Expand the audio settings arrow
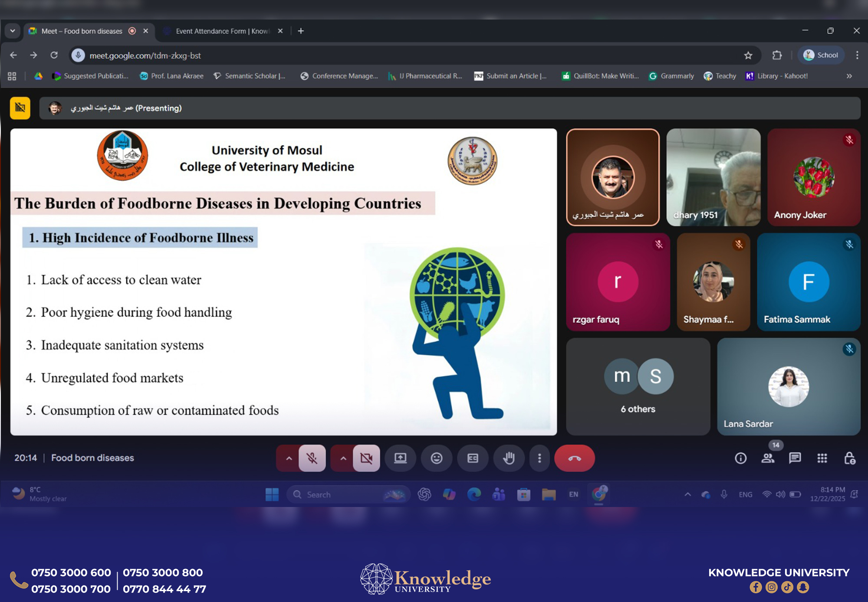Screen dimensions: 868x602 point(289,458)
